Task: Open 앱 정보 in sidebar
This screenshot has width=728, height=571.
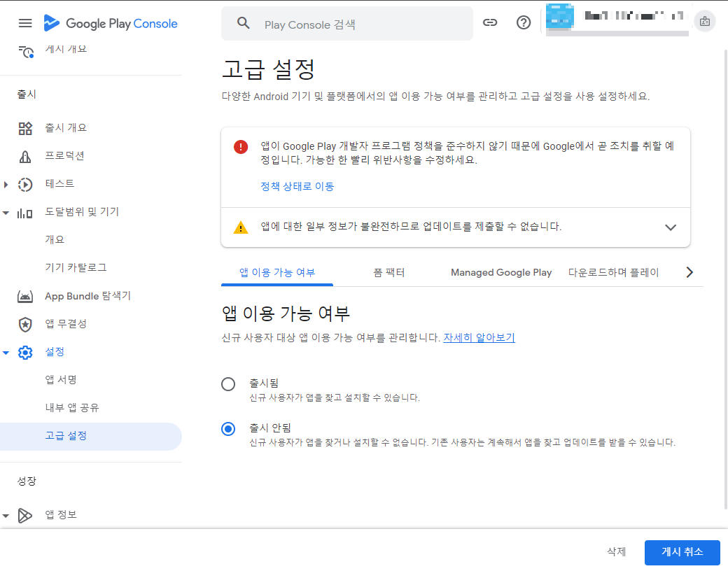Action: 60,514
